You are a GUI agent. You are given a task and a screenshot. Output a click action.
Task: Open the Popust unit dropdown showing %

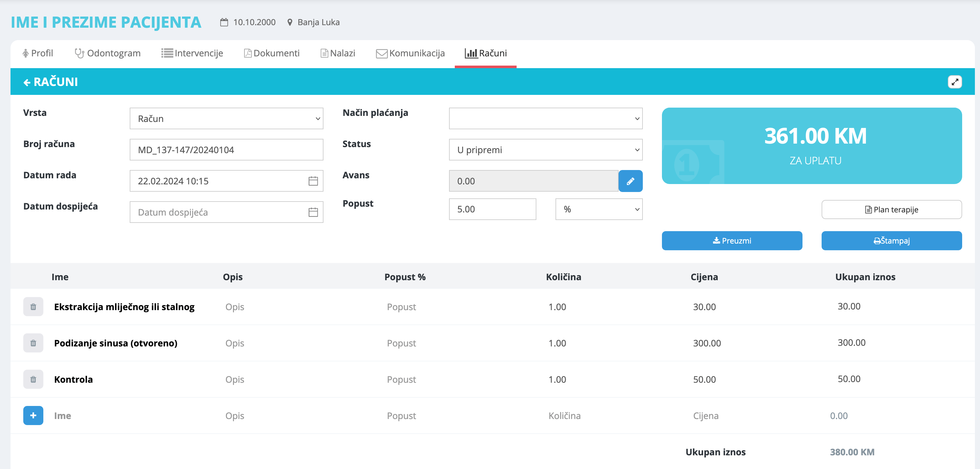point(599,209)
